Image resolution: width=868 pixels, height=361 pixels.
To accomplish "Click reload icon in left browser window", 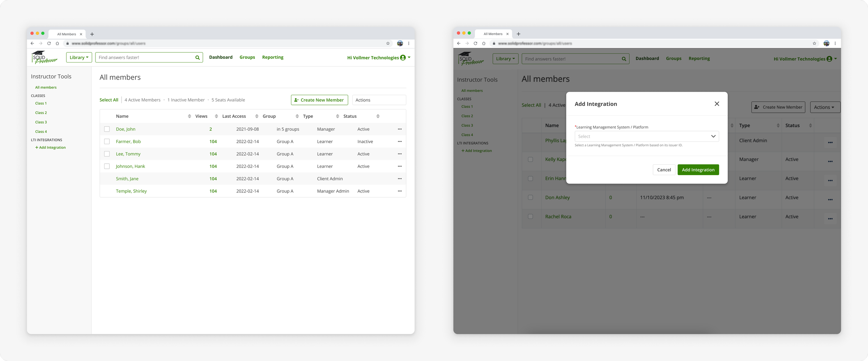I will click(49, 43).
